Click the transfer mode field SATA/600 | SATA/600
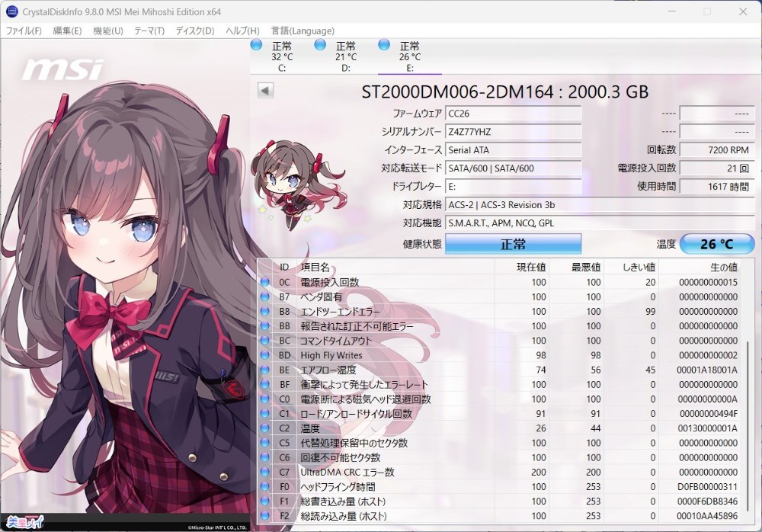This screenshot has height=532, width=762. pyautogui.click(x=513, y=168)
